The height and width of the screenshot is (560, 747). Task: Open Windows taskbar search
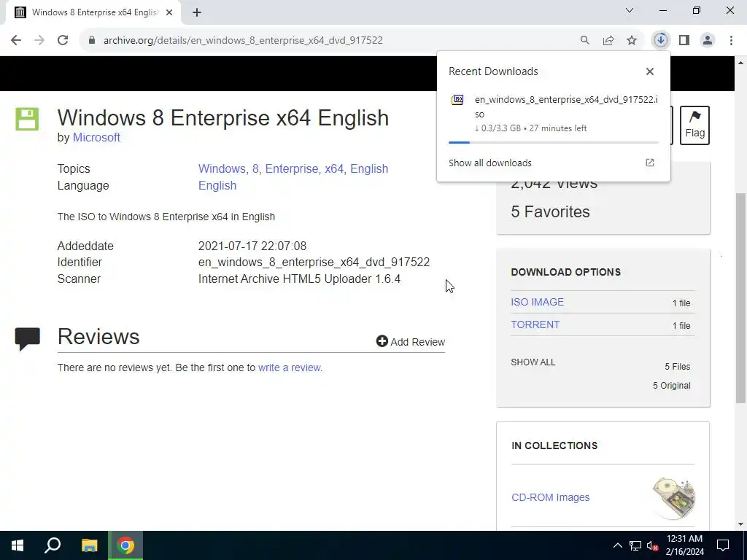click(x=53, y=545)
